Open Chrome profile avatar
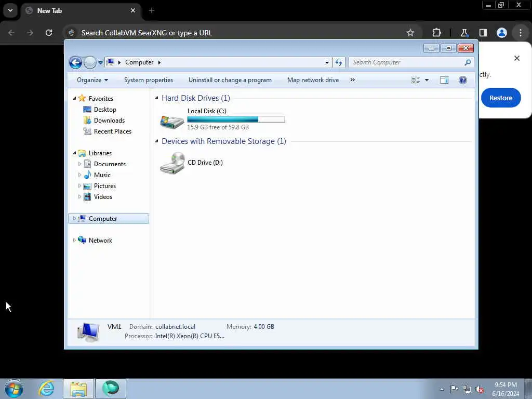This screenshot has height=399, width=532. (502, 33)
